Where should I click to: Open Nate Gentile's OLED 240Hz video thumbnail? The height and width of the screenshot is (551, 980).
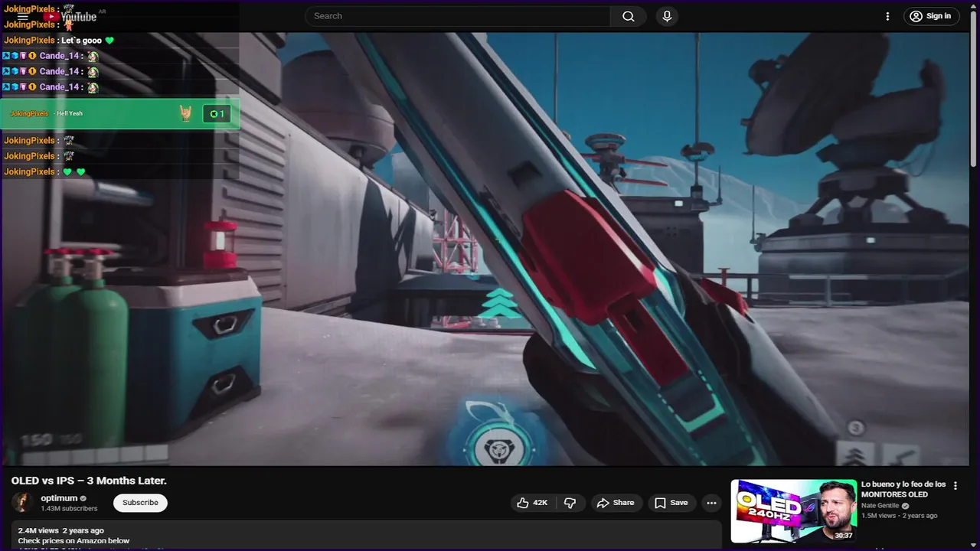793,510
